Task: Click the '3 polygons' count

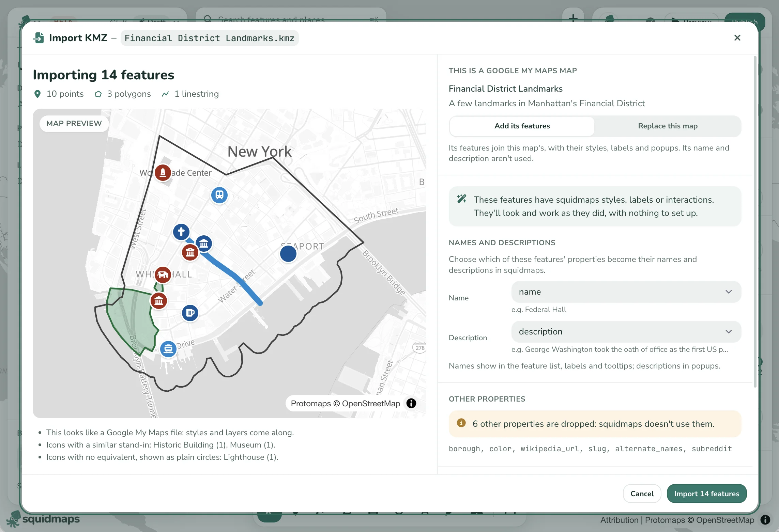Action: click(x=123, y=94)
